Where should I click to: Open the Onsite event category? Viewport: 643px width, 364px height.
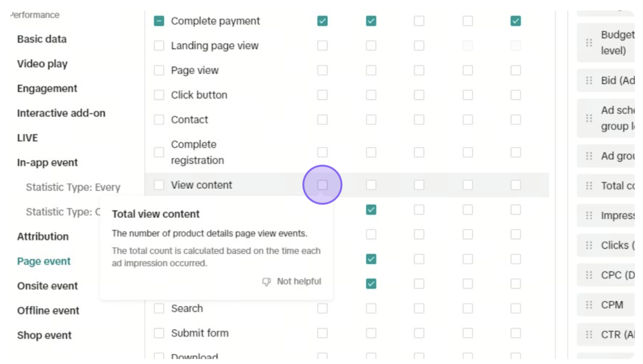coord(47,286)
